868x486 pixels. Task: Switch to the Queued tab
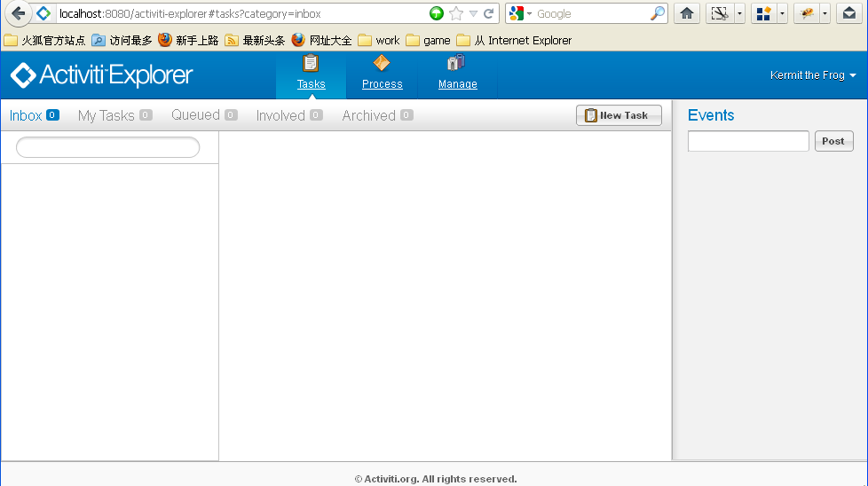coord(204,115)
